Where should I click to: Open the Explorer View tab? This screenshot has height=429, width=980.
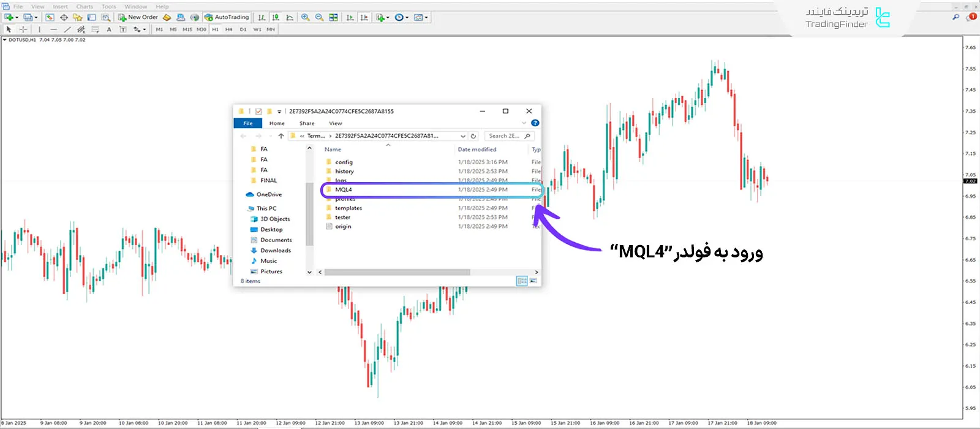point(336,123)
